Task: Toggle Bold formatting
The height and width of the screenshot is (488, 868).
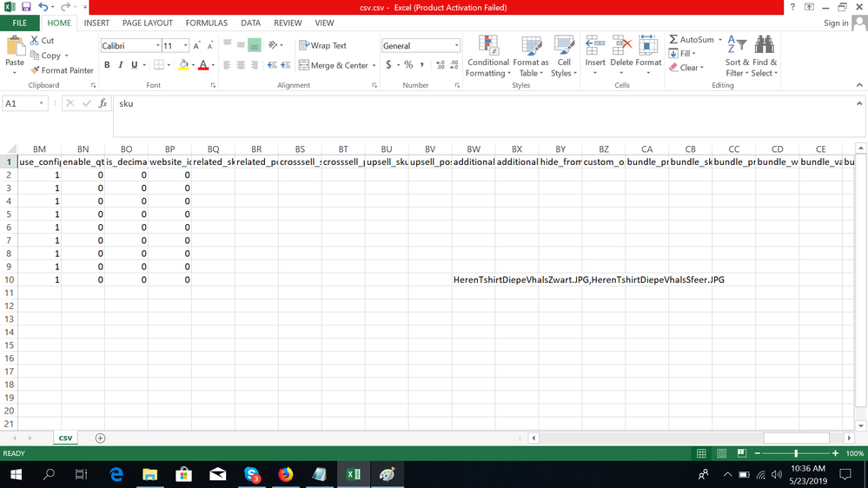Action: pyautogui.click(x=107, y=65)
